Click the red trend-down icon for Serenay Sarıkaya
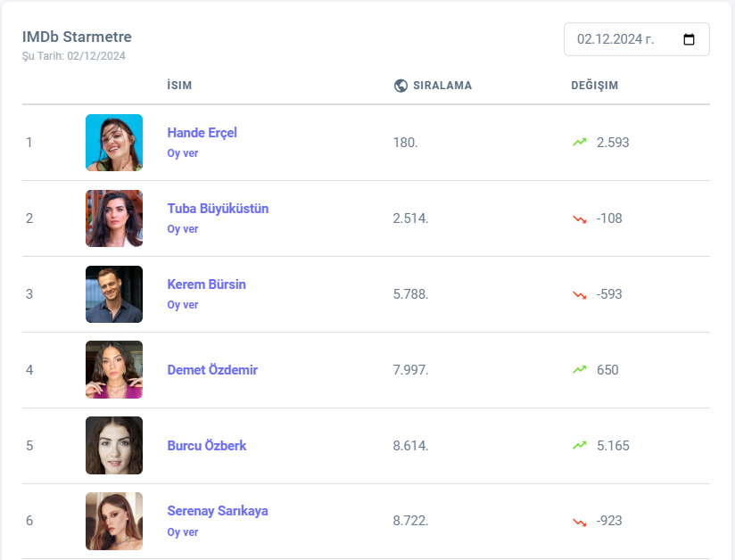This screenshot has height=560, width=735. [580, 522]
